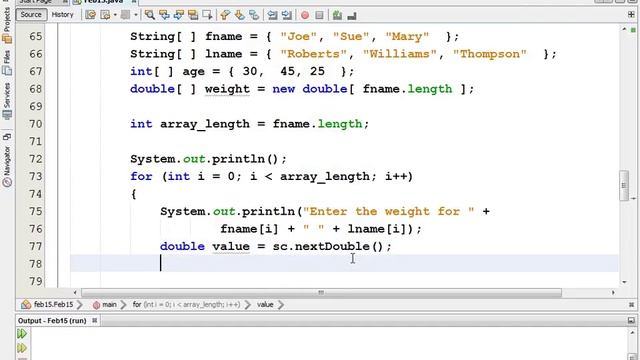The width and height of the screenshot is (640, 360).
Task: Click Re-run green arrows in Output
Action: click(x=22, y=333)
